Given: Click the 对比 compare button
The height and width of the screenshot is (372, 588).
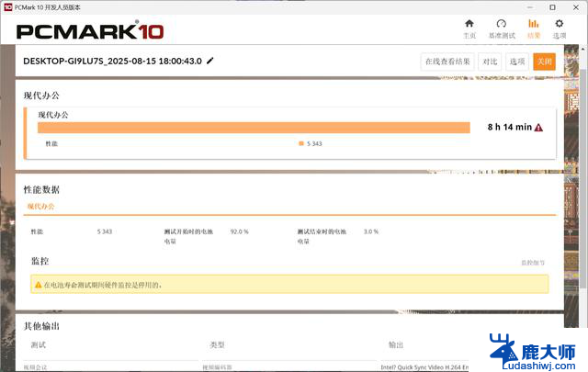Looking at the screenshot, I should click(490, 62).
